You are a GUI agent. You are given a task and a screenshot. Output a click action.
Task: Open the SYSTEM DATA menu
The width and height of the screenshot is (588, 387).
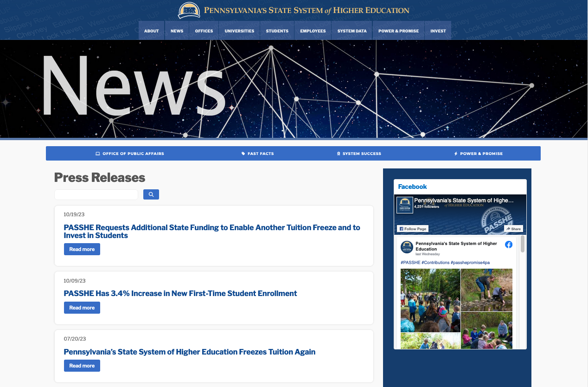click(x=352, y=31)
